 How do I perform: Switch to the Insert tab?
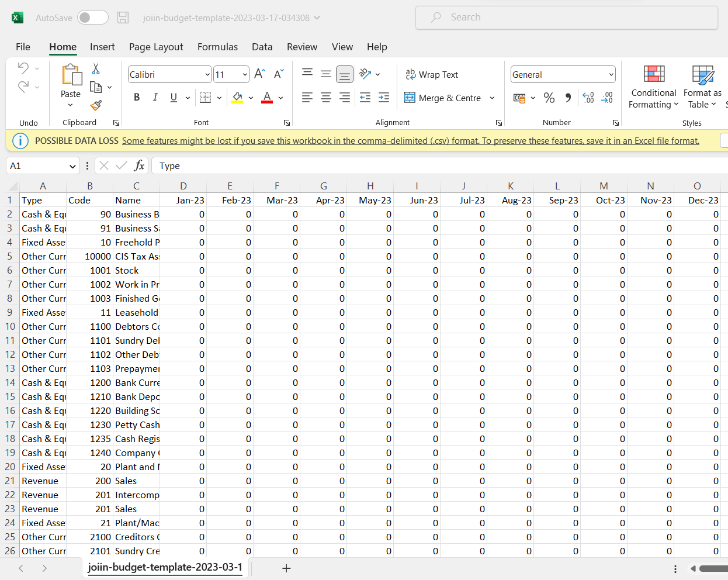[102, 47]
